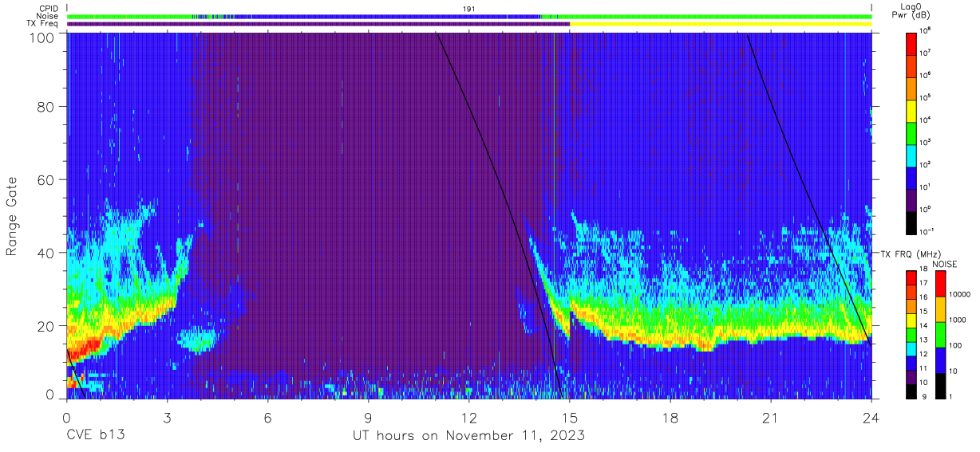Click the 40 tick label on the Range Gate axis
The width and height of the screenshot is (980, 452).
click(45, 253)
